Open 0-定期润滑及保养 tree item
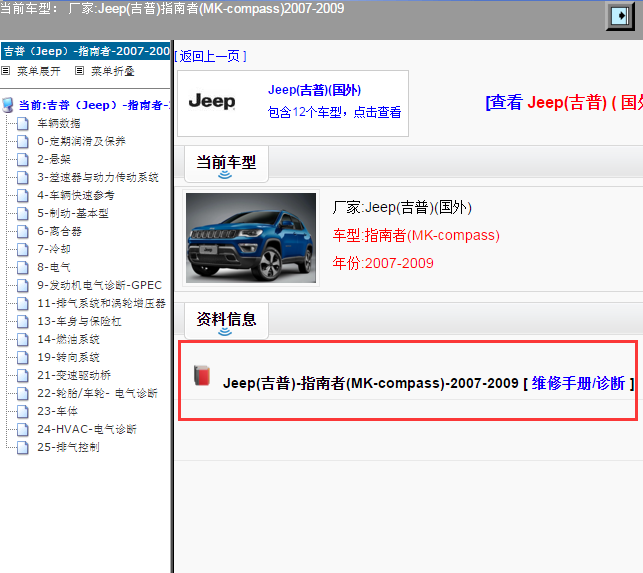643x573 pixels. point(81,141)
